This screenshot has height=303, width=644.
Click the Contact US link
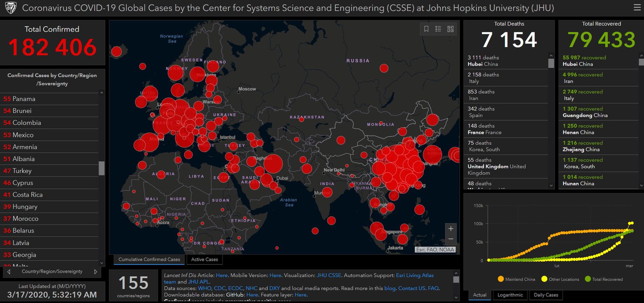point(411,288)
